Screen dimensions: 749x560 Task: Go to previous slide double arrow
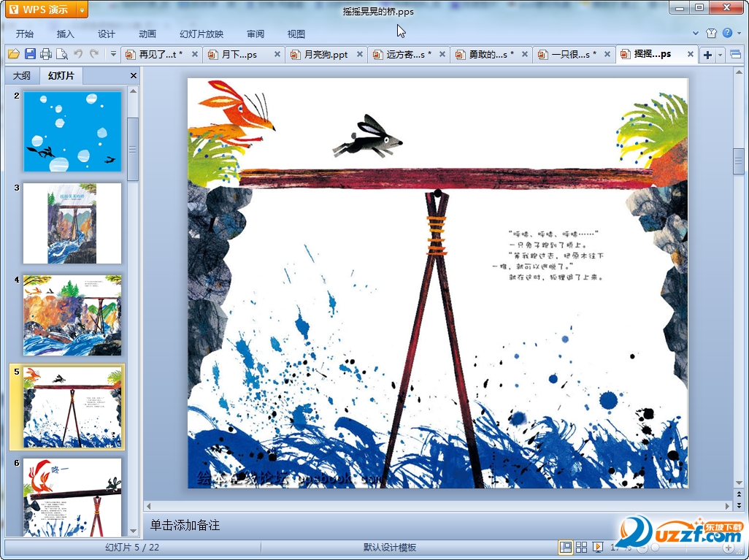pos(739,494)
